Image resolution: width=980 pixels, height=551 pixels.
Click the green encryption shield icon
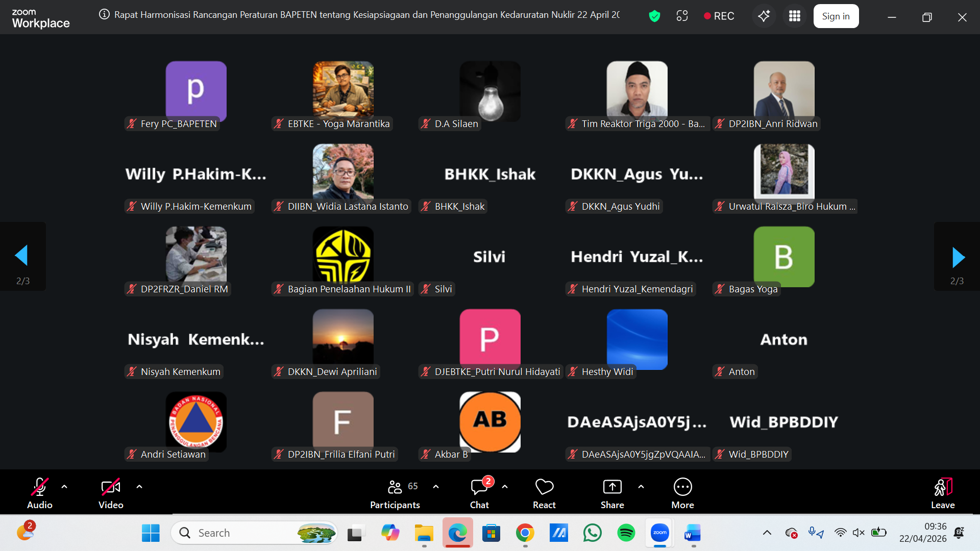click(x=654, y=16)
